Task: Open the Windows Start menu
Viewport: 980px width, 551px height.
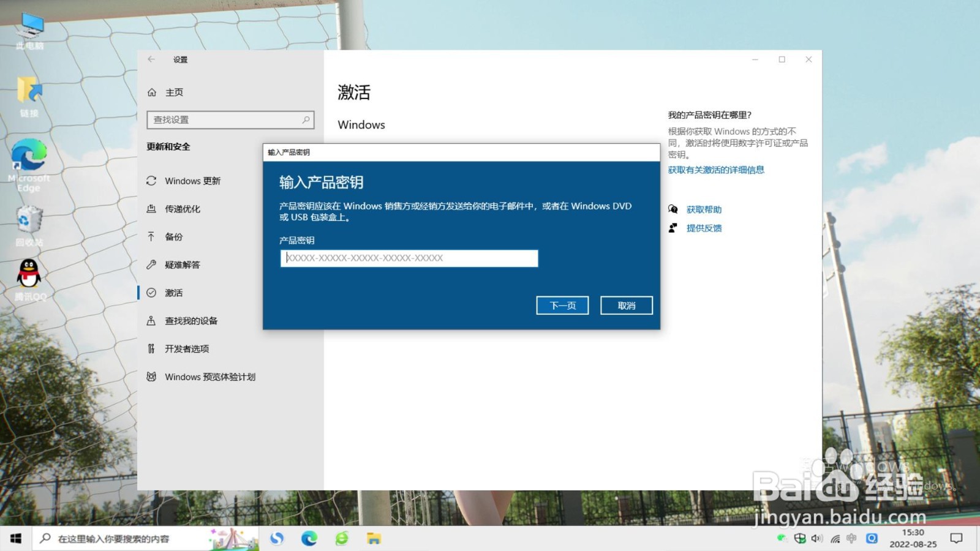Action: [16, 539]
